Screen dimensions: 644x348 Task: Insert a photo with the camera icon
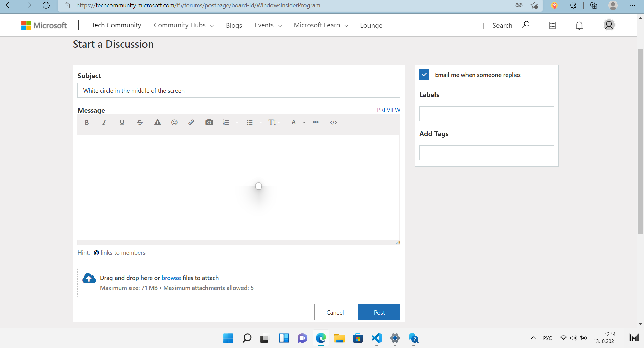click(x=209, y=122)
